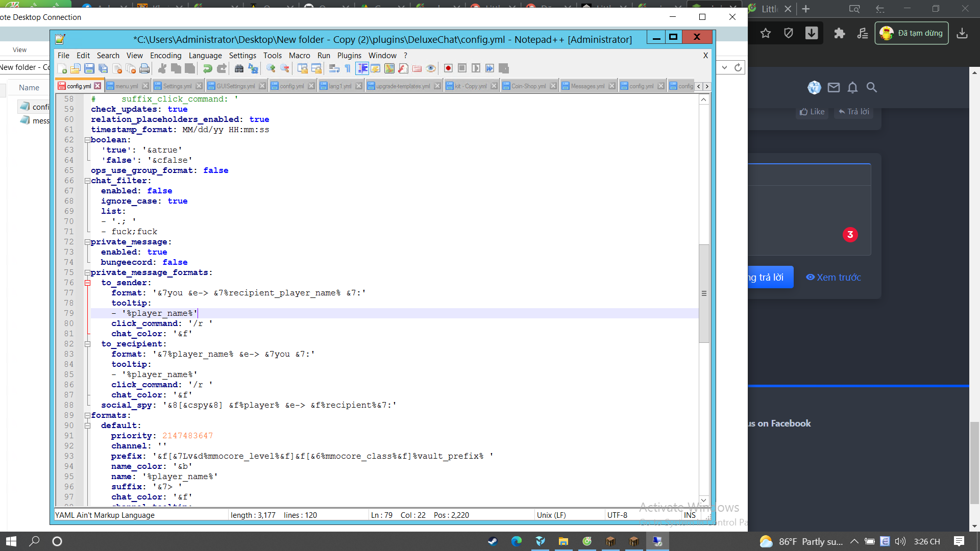Viewport: 980px width, 551px height.
Task: Click the Print icon in toolbar
Action: pos(144,68)
